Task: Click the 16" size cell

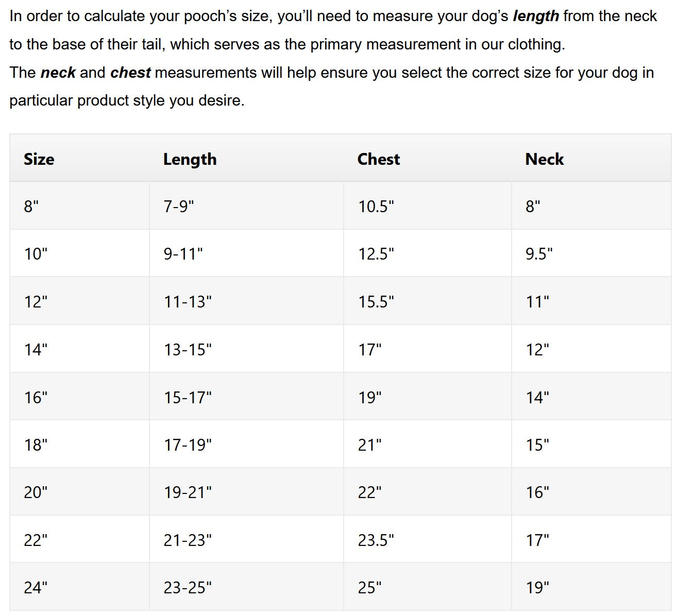Action: (36, 398)
